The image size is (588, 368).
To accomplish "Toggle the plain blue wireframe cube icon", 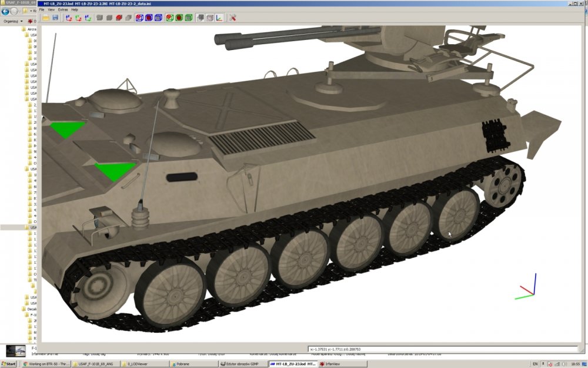I will [x=158, y=18].
